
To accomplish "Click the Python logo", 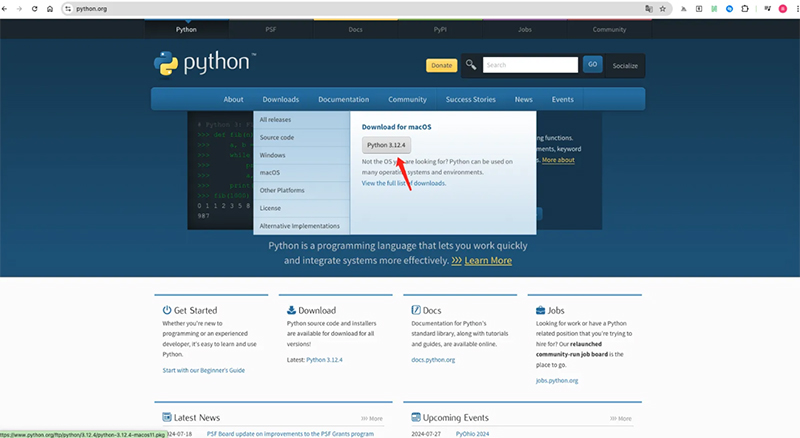I will coord(203,64).
